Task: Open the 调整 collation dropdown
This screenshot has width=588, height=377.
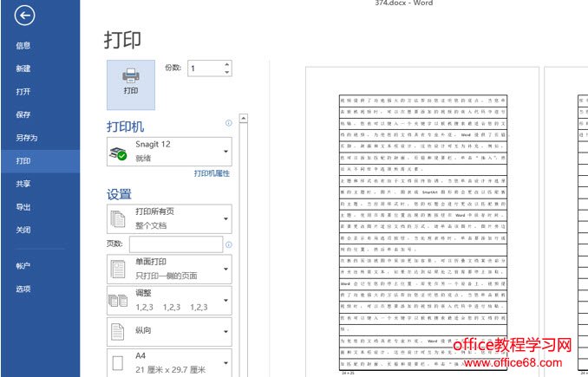Action: pos(169,300)
